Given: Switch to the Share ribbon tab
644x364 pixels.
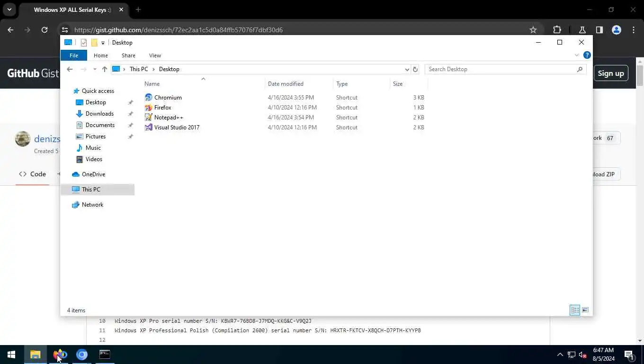Looking at the screenshot, I should coord(128,55).
